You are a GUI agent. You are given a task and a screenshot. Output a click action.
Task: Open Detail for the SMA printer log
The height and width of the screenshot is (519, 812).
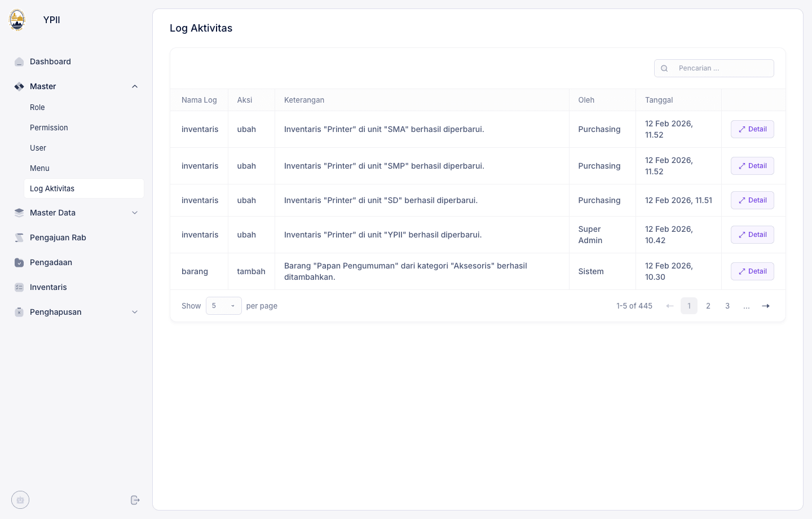coord(752,129)
